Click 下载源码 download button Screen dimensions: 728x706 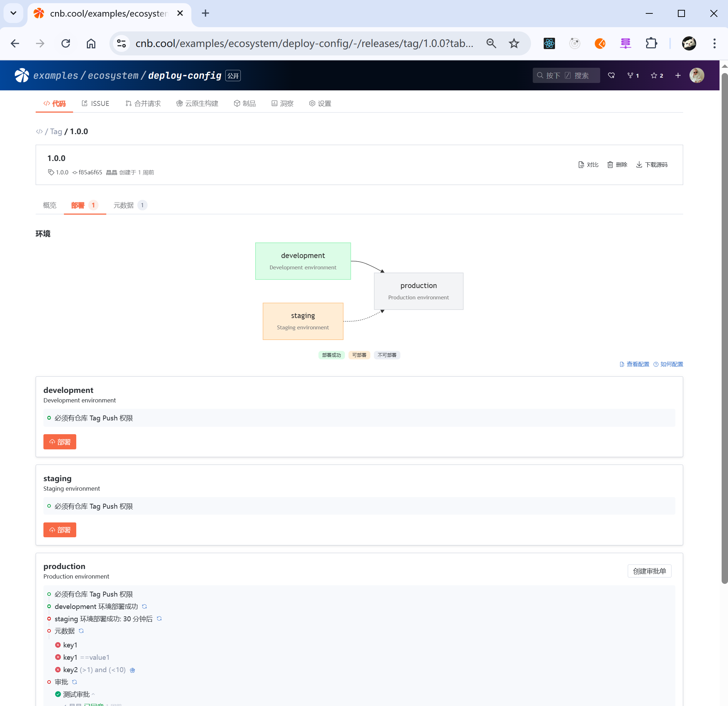coord(652,164)
